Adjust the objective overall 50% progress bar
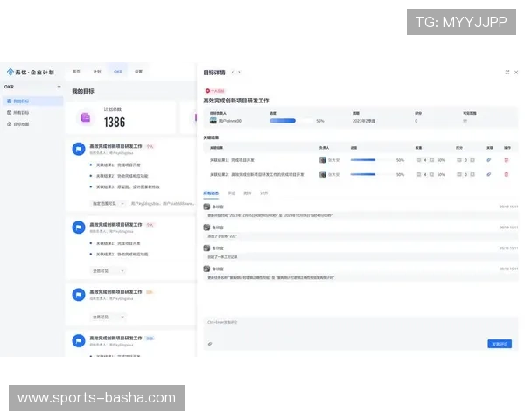 coord(291,121)
